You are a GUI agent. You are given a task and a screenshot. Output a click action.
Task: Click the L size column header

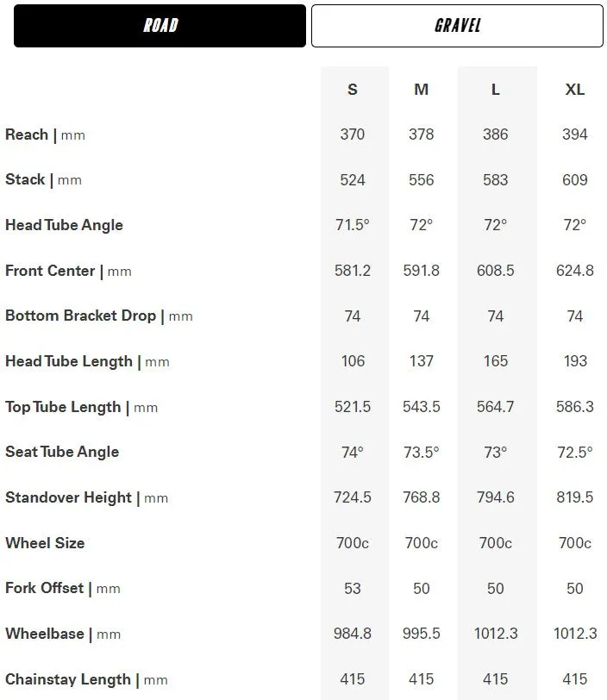click(495, 90)
